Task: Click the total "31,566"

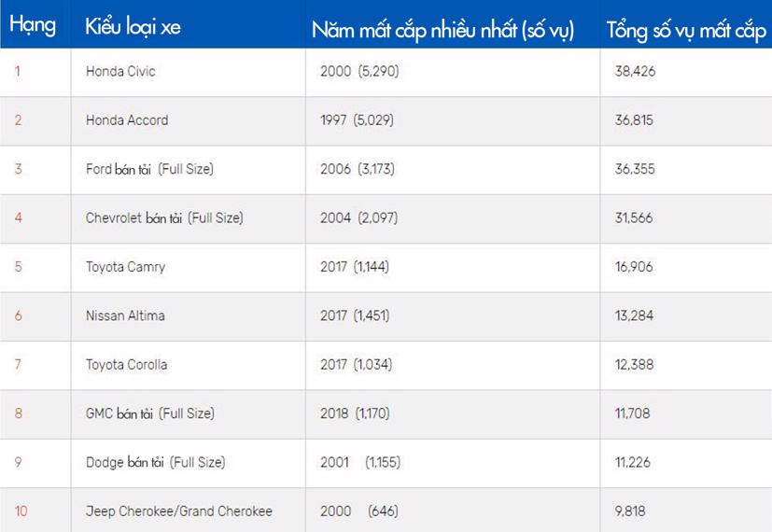Action: (x=634, y=218)
